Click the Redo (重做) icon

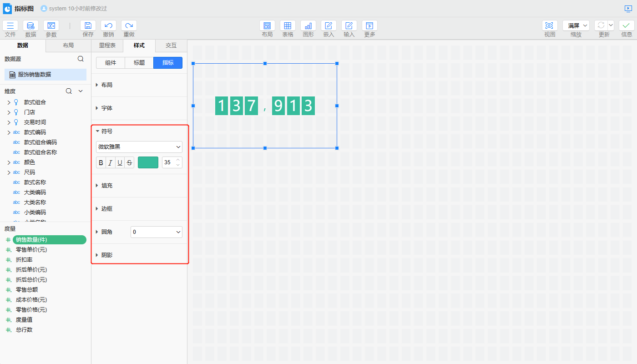click(129, 26)
